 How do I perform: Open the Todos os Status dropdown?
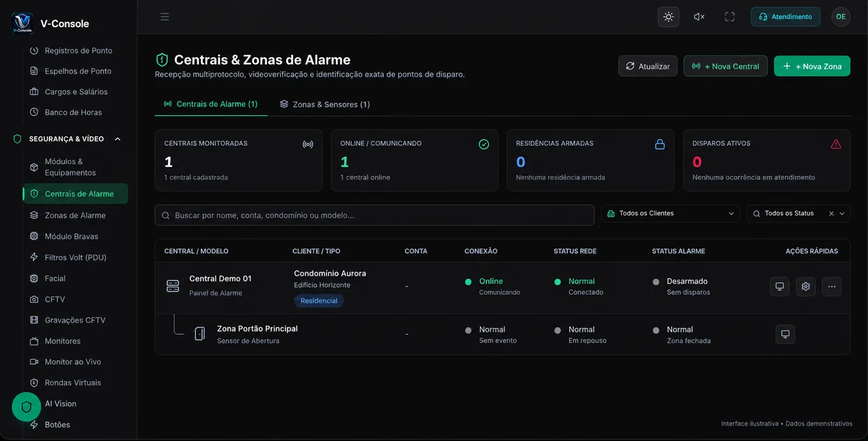(x=798, y=214)
